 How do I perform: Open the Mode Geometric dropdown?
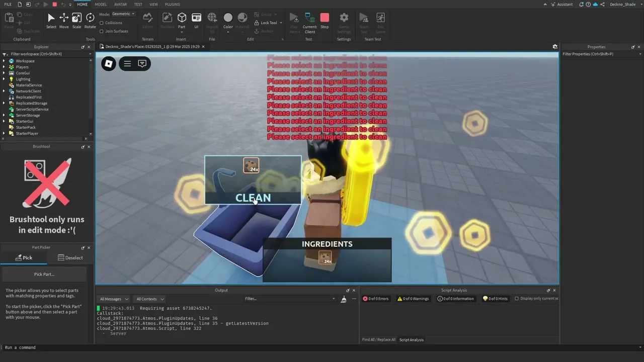click(x=123, y=14)
